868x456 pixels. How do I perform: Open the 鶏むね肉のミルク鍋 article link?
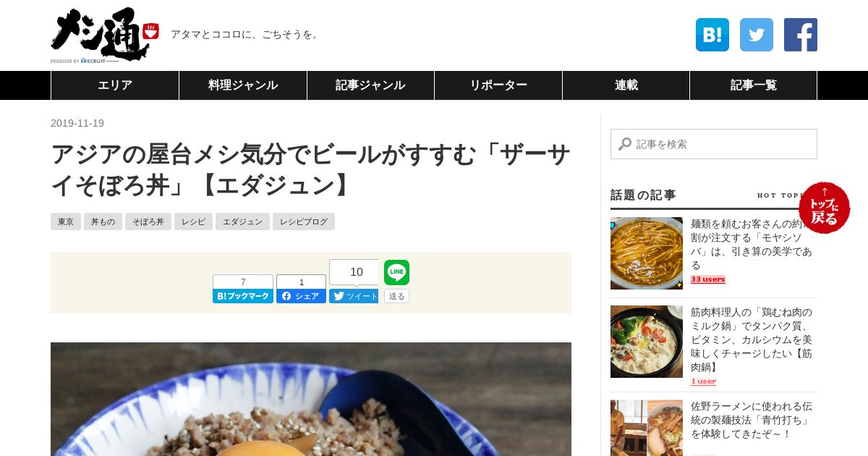(x=752, y=339)
